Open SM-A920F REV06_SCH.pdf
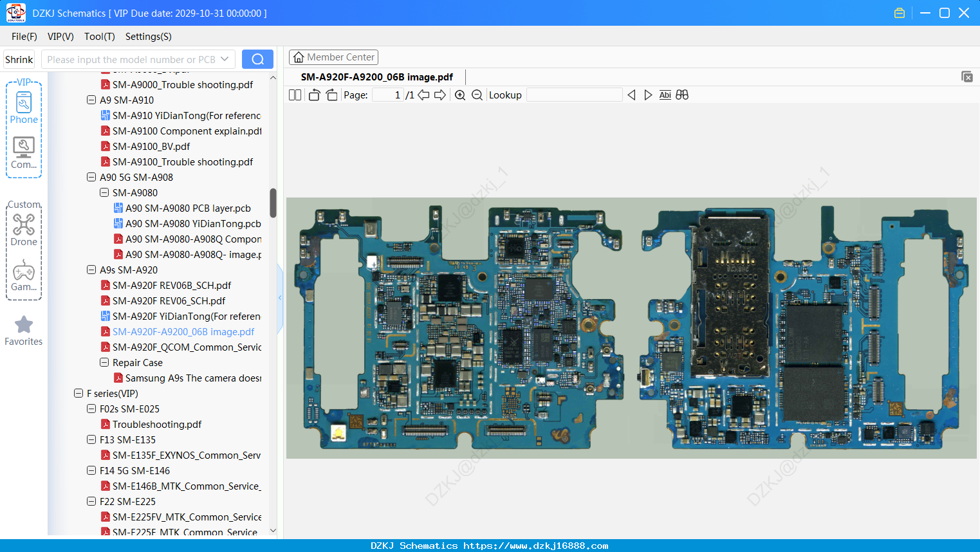The width and height of the screenshot is (980, 552). point(169,301)
